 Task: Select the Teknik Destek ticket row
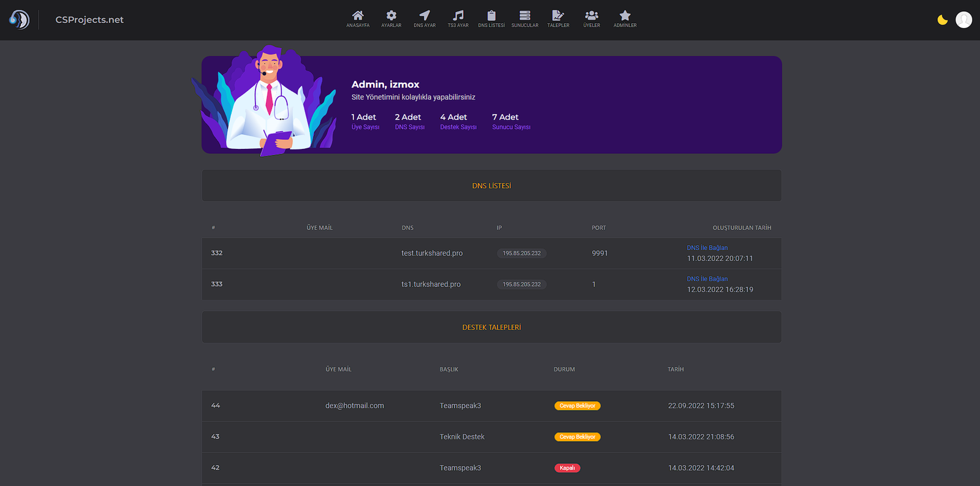click(x=462, y=437)
